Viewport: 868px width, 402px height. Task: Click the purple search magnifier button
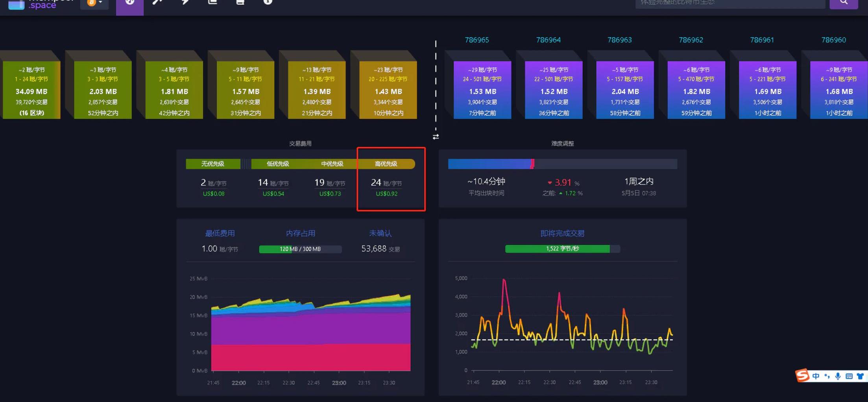click(x=844, y=2)
